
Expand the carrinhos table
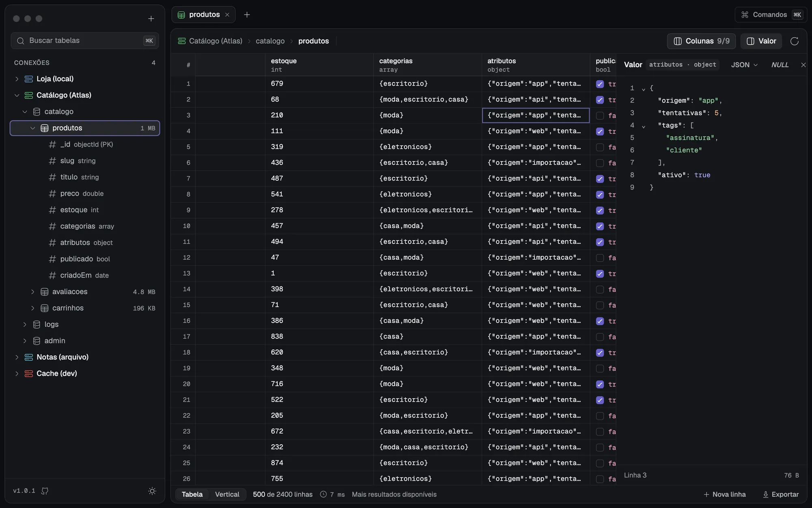pyautogui.click(x=33, y=308)
